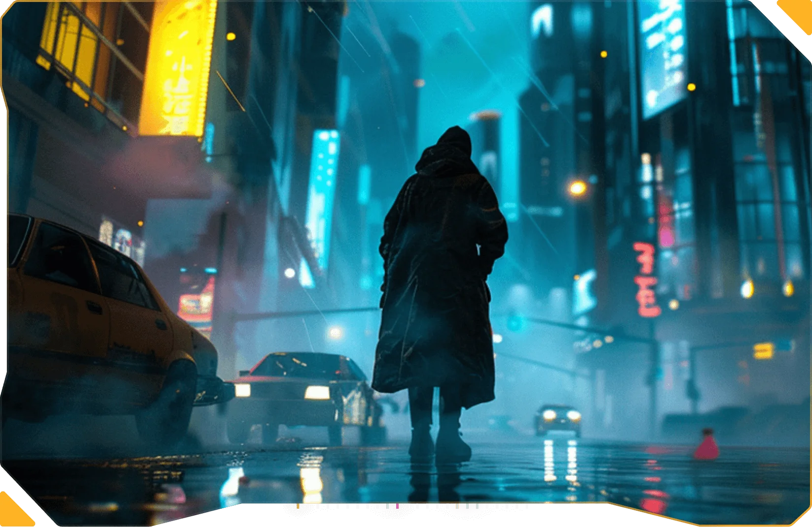
Task: Click the small red object on the street
Action: [706, 445]
